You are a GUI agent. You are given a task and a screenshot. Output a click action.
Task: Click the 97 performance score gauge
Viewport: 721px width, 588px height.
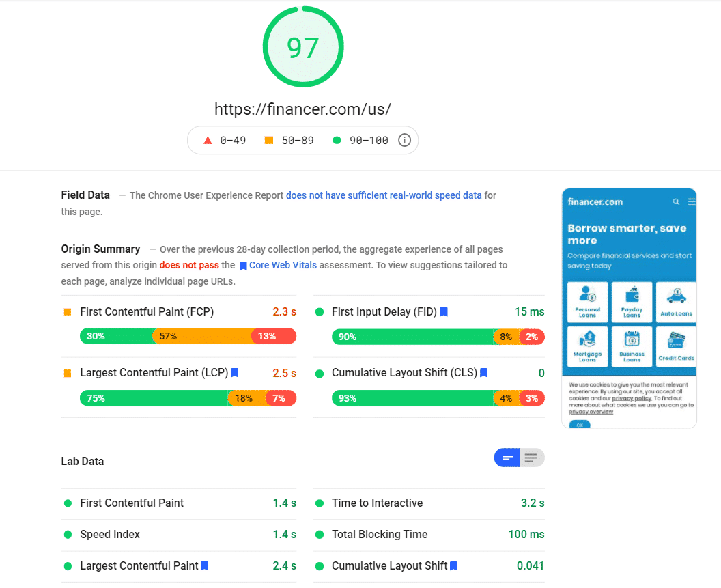coord(303,47)
